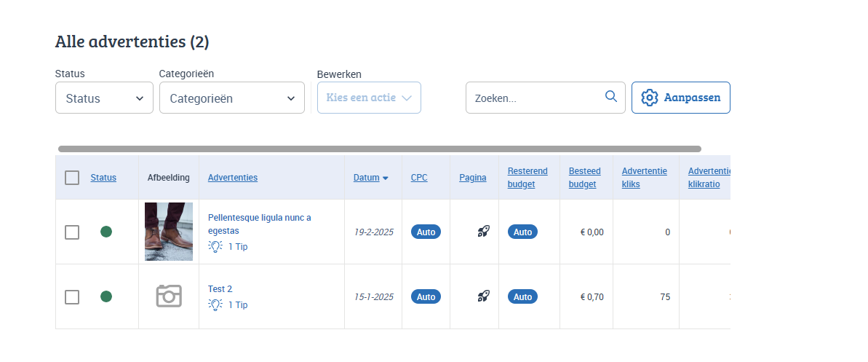
Task: Click the horizontal scrollbar above the table
Action: tap(379, 149)
